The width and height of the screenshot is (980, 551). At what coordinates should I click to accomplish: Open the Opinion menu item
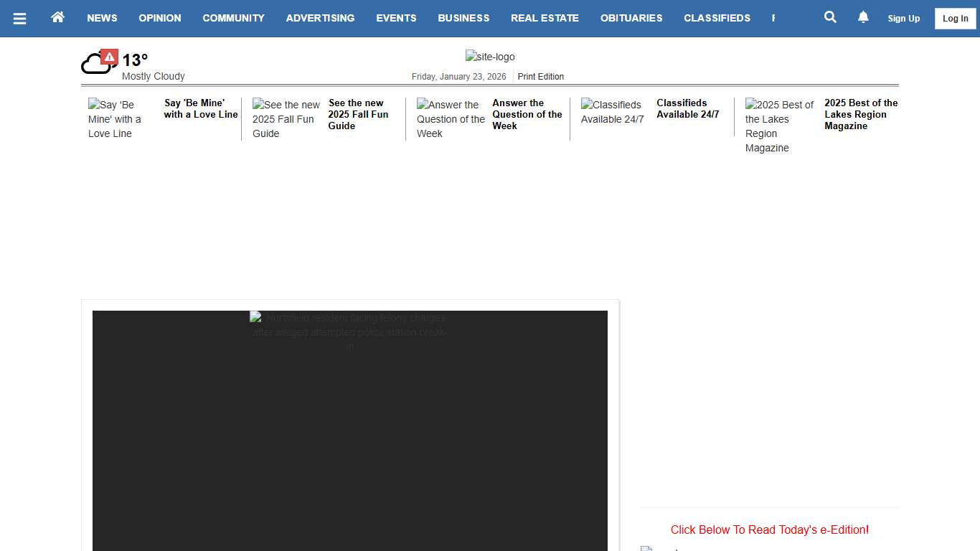pos(160,18)
